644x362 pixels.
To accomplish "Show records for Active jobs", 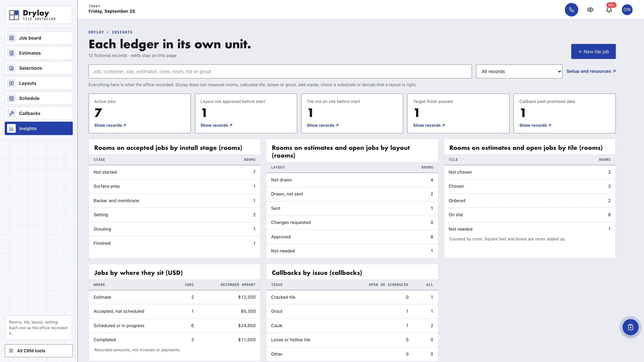I will [110, 125].
